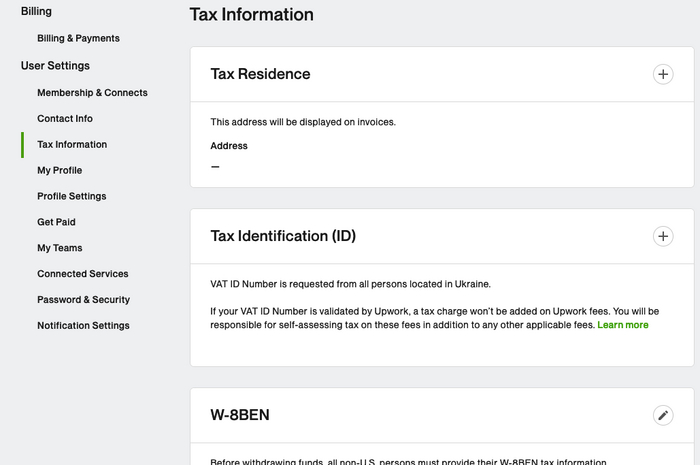View My Teams section
Viewport: 700px width, 465px height.
click(60, 248)
